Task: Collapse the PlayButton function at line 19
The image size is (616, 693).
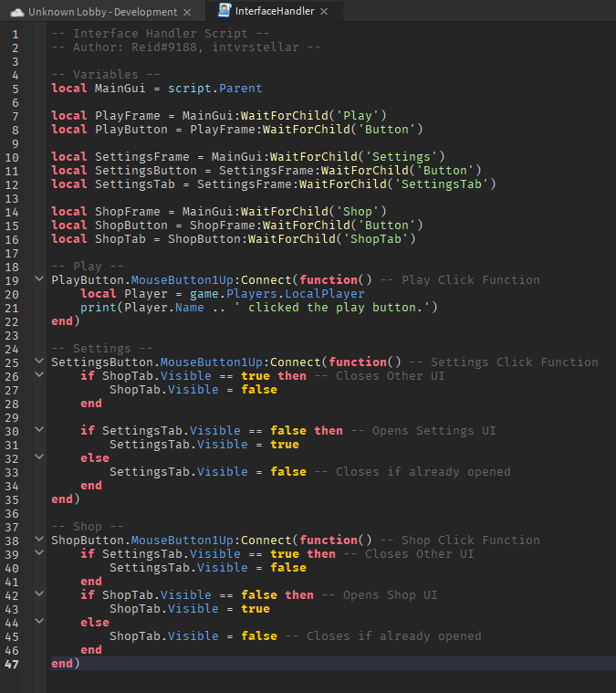Action: click(x=39, y=278)
